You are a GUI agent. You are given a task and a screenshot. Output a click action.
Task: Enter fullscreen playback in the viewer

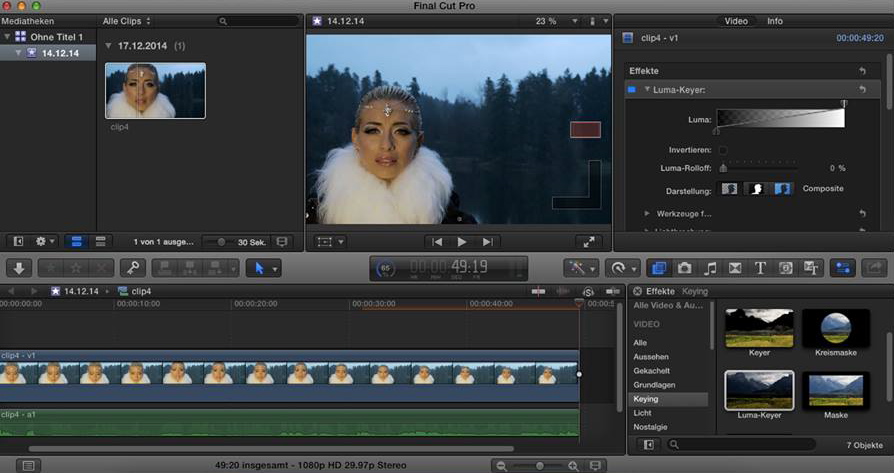click(589, 242)
